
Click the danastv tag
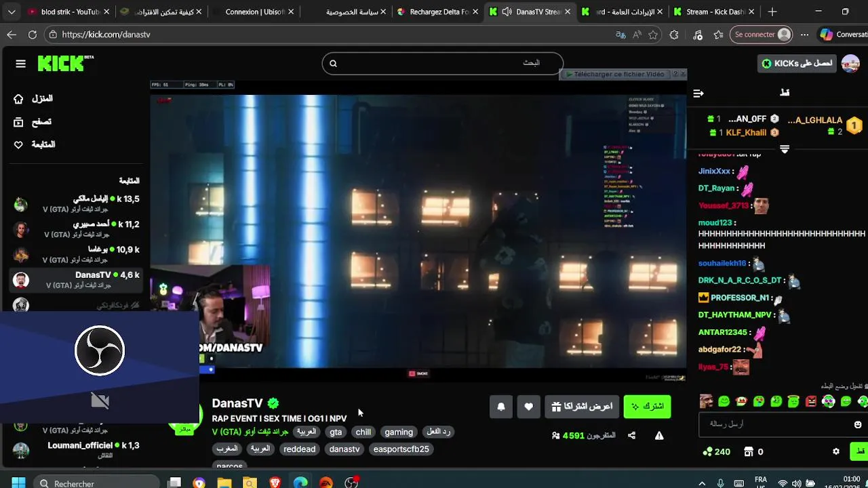click(x=344, y=449)
